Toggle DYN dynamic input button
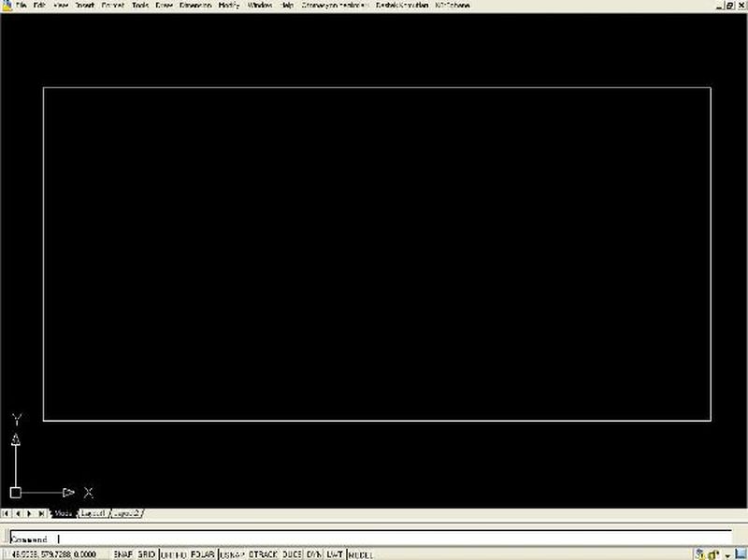 (x=314, y=554)
